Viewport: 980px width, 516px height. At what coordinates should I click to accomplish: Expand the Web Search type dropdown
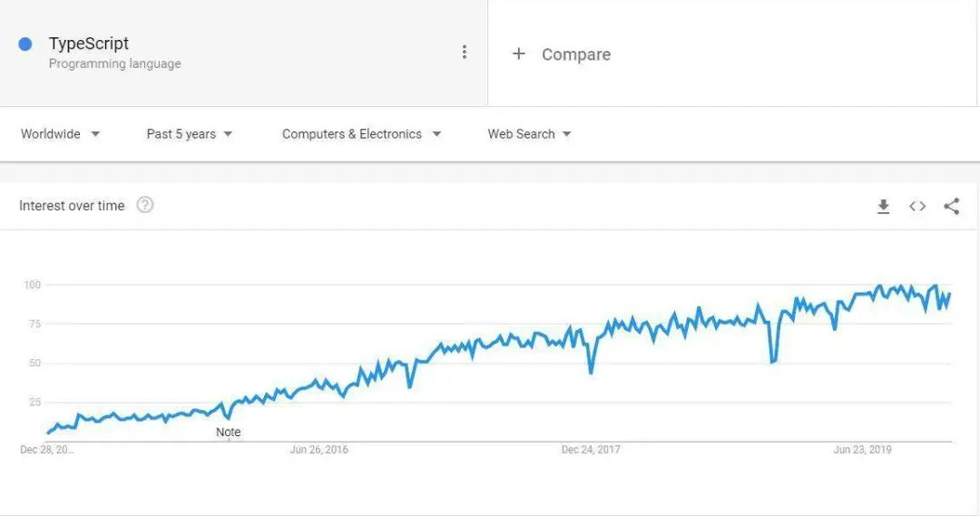pyautogui.click(x=529, y=133)
